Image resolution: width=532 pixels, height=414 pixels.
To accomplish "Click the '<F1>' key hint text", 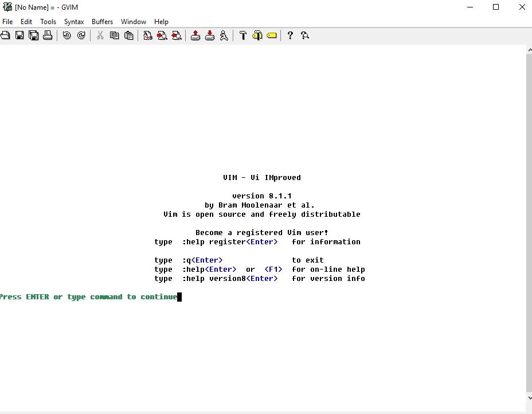I will [x=273, y=269].
